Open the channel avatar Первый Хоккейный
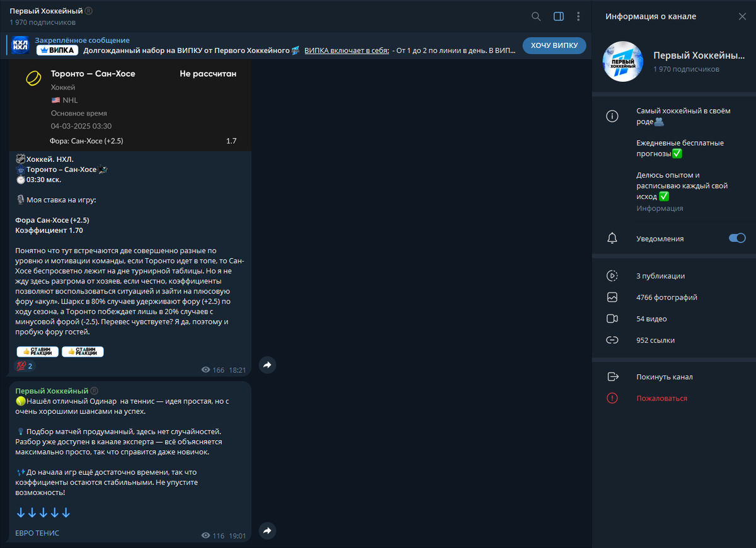The width and height of the screenshot is (756, 548). point(623,61)
